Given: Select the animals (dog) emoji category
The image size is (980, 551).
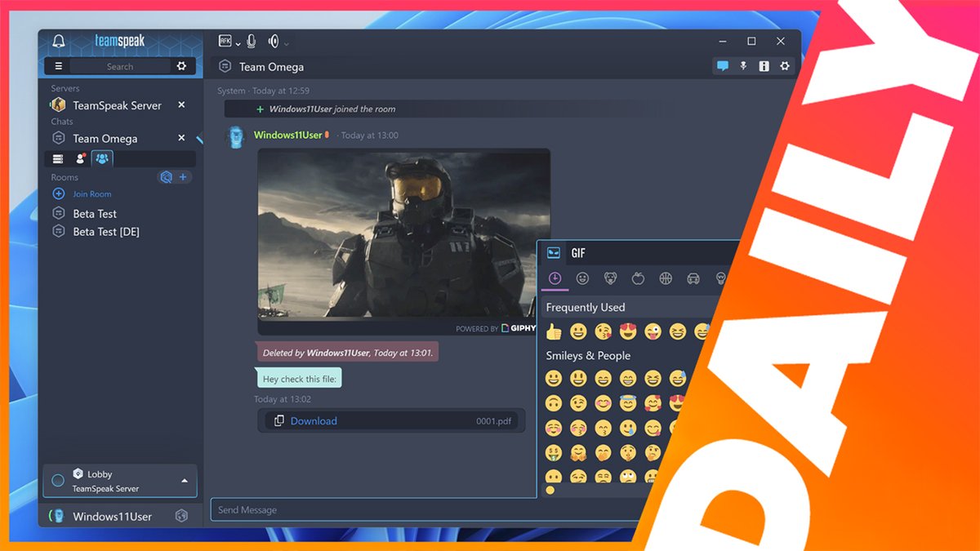Looking at the screenshot, I should [610, 278].
